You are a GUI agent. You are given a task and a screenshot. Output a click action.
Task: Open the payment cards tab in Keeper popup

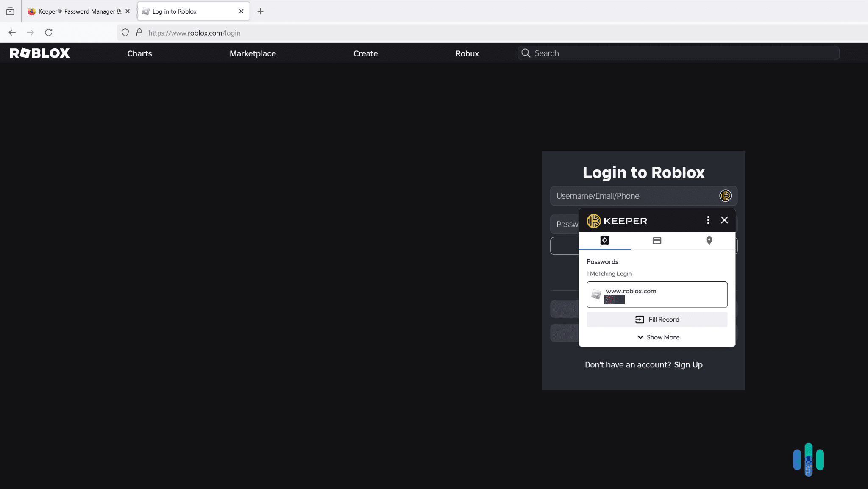point(657,240)
